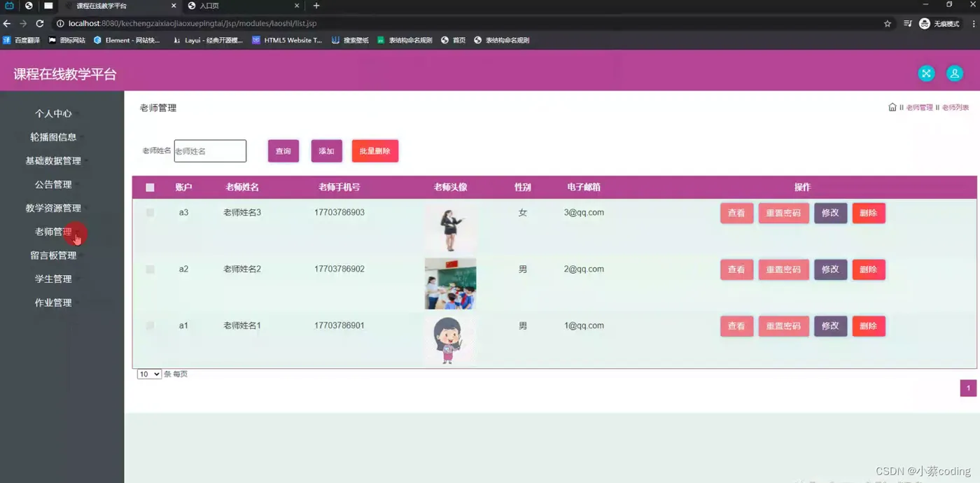The width and height of the screenshot is (980, 483).
Task: Click the white square pinned tab
Action: click(48, 6)
